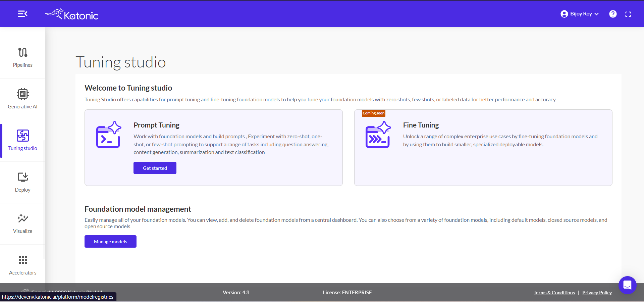Screen dimensions: 644x302
Task: Click the Fine Tuning card icon
Action: pyautogui.click(x=378, y=135)
